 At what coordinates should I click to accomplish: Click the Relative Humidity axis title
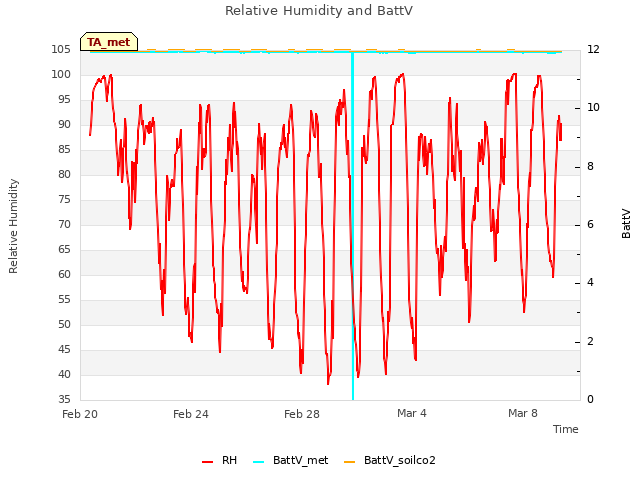pyautogui.click(x=13, y=226)
